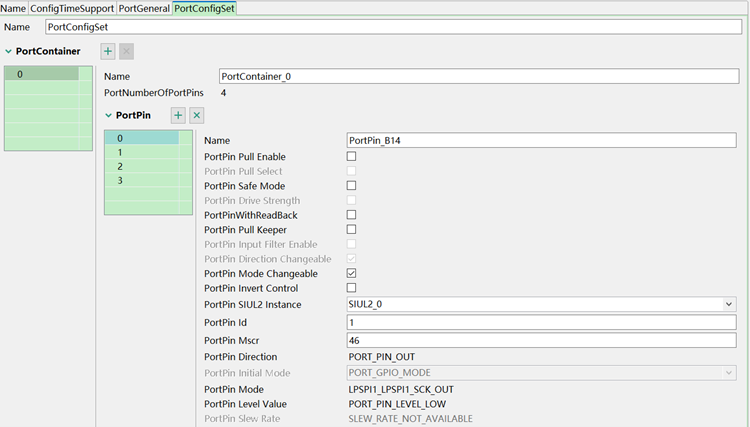Viewport: 750px width, 427px height.
Task: Remove the PortPin using X icon
Action: [197, 116]
